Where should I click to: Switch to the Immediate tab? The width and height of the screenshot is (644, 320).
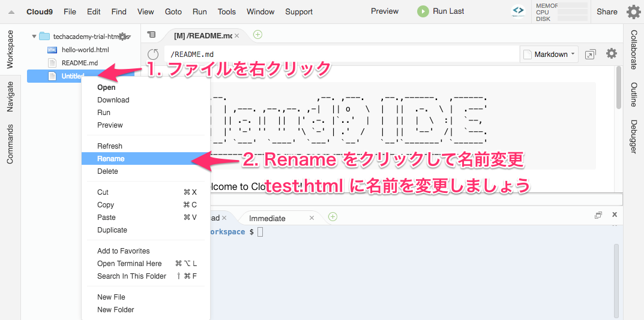267,218
